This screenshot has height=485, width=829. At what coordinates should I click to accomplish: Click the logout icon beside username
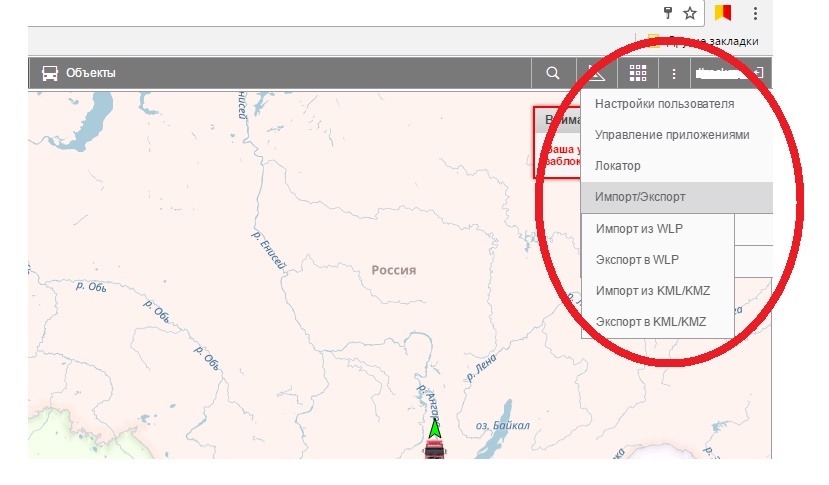tap(761, 73)
